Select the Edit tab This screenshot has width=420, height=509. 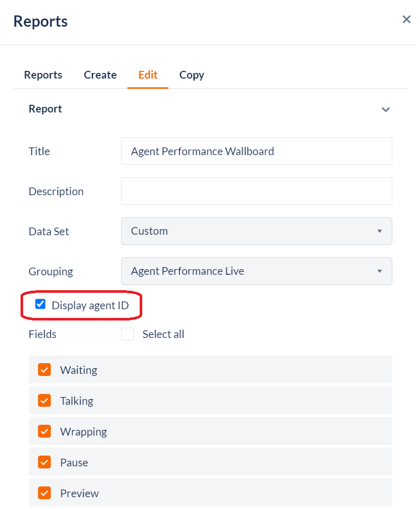(x=148, y=75)
